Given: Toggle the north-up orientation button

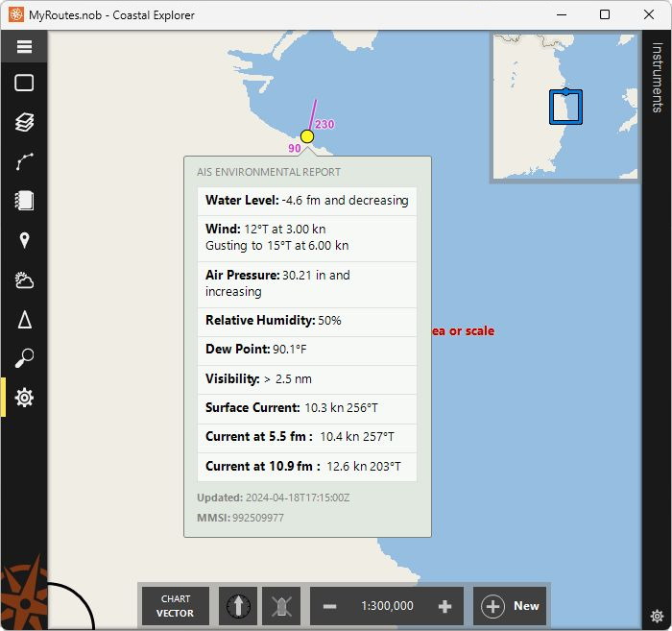Looking at the screenshot, I should point(238,606).
